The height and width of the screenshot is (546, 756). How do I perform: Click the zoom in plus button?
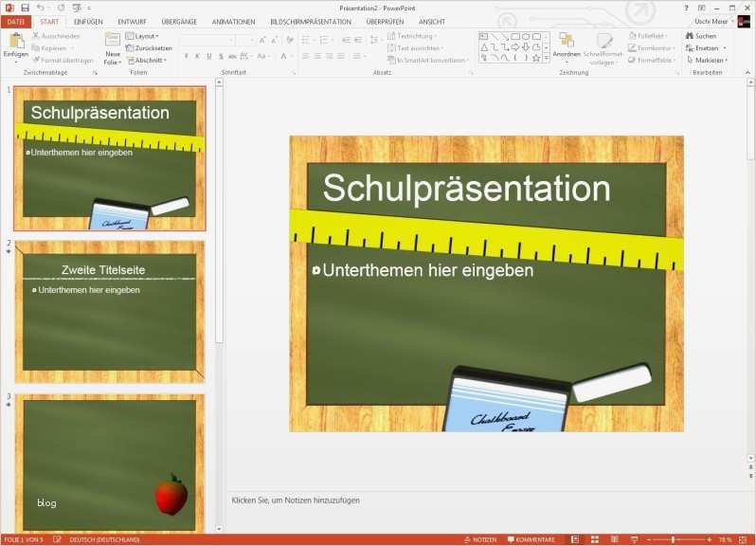click(x=709, y=539)
